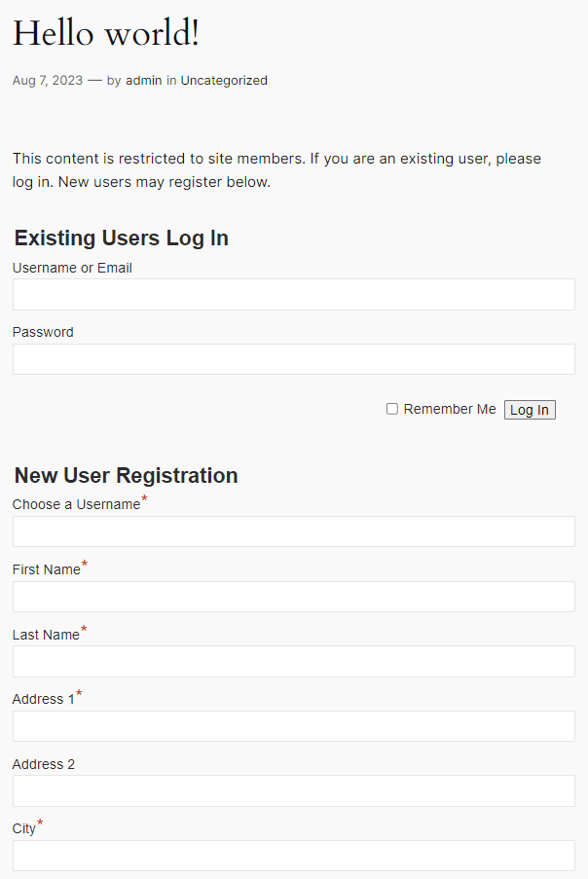Click the New User Registration heading
Viewport: 588px width, 879px height.
point(127,476)
